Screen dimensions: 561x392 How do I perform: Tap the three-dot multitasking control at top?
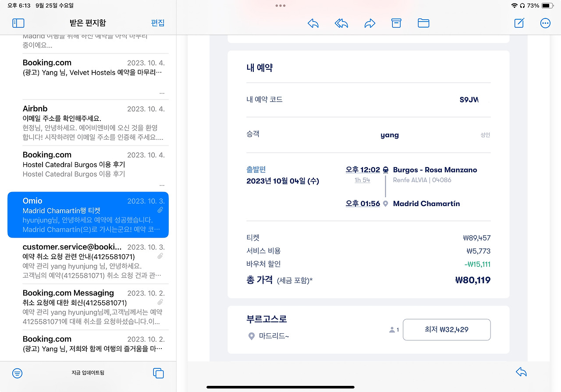click(280, 6)
